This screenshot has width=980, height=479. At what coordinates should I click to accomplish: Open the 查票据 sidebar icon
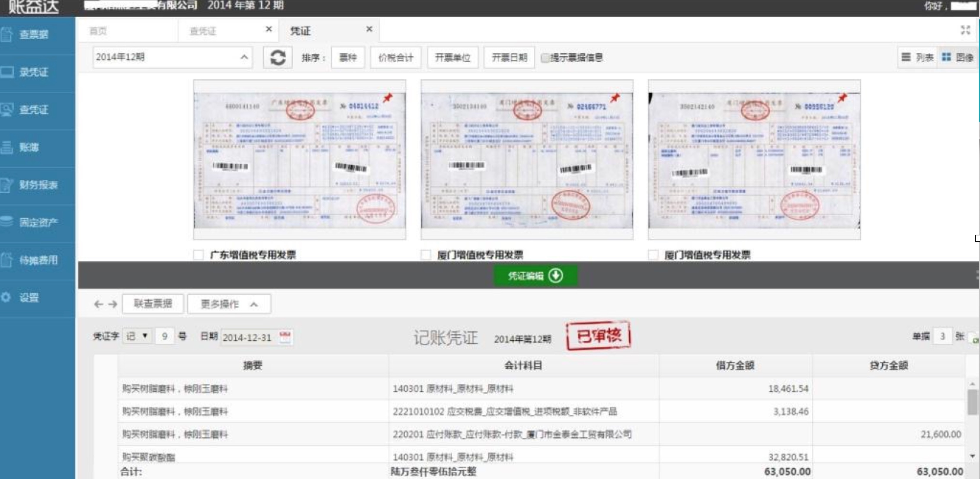click(x=7, y=34)
